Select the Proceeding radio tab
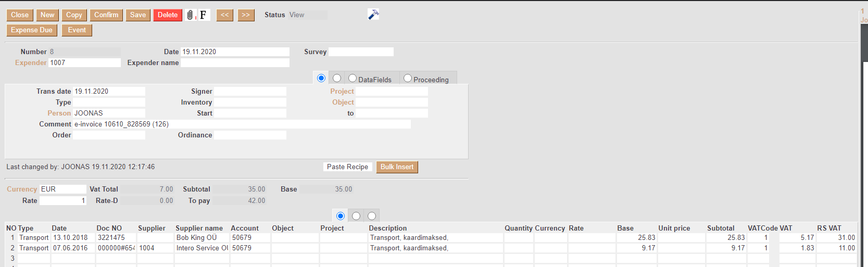This screenshot has height=267, width=868. point(408,78)
